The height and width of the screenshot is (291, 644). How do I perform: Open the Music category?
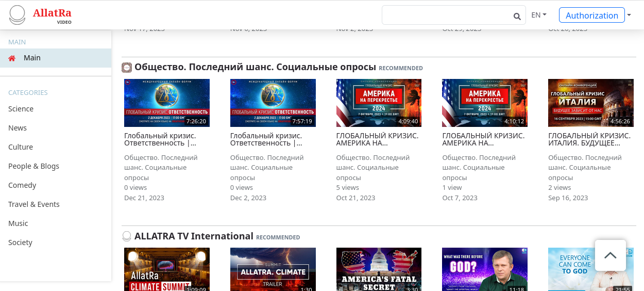[18, 223]
